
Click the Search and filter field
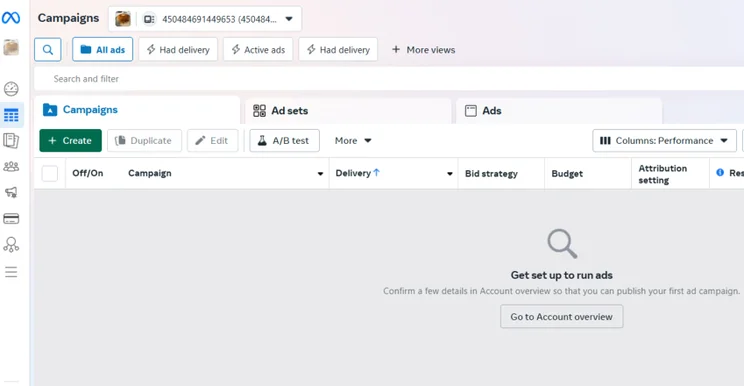(389, 79)
